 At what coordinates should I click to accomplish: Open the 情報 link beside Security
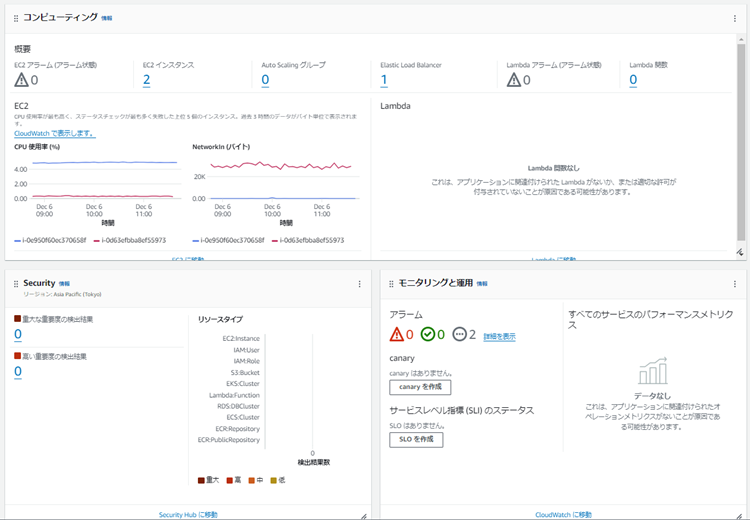click(65, 284)
